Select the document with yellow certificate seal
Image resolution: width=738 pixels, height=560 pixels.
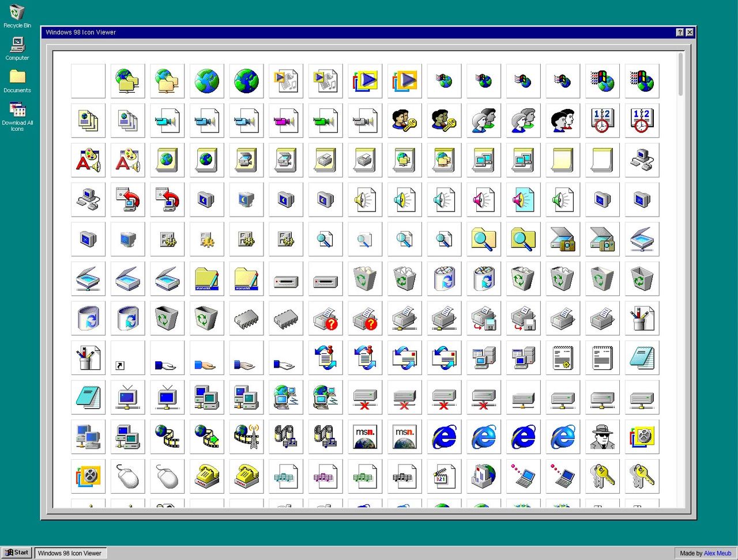click(x=563, y=358)
